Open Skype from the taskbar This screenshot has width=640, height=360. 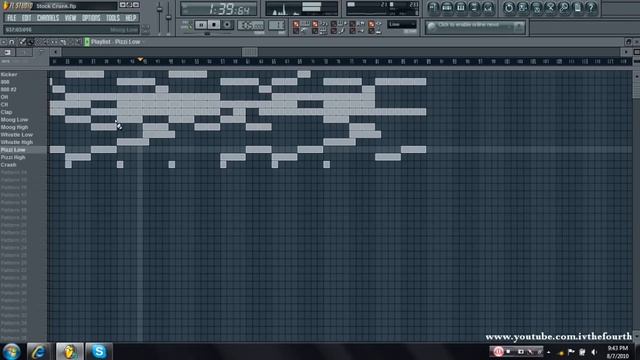(x=99, y=351)
